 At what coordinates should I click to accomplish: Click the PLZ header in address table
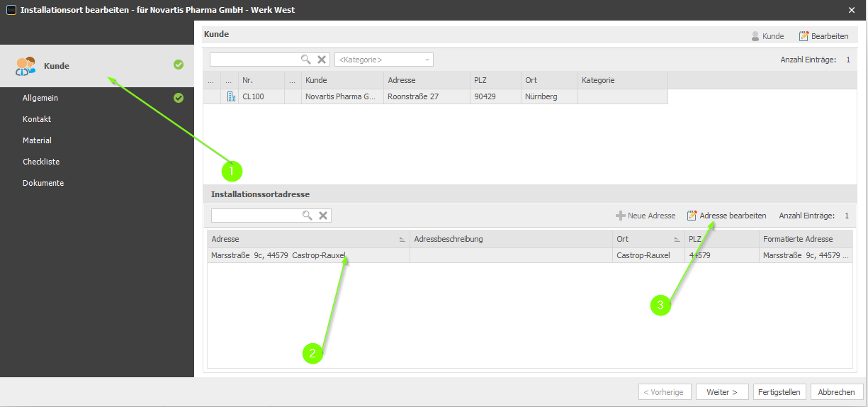(x=721, y=239)
